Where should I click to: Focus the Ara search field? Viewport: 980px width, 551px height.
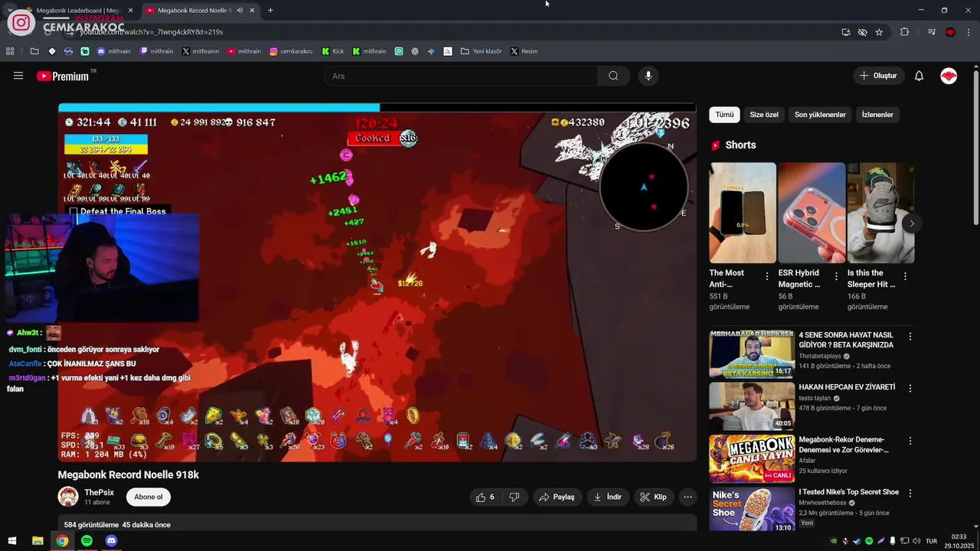(461, 76)
